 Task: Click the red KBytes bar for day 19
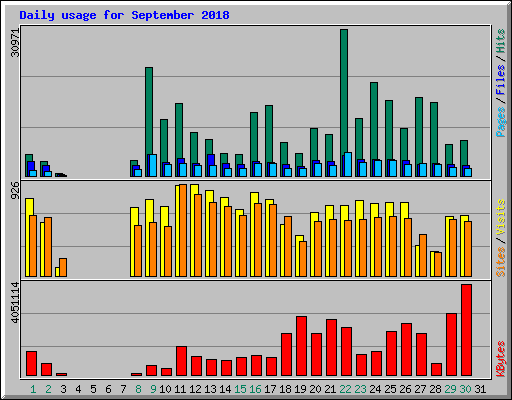(x=301, y=346)
